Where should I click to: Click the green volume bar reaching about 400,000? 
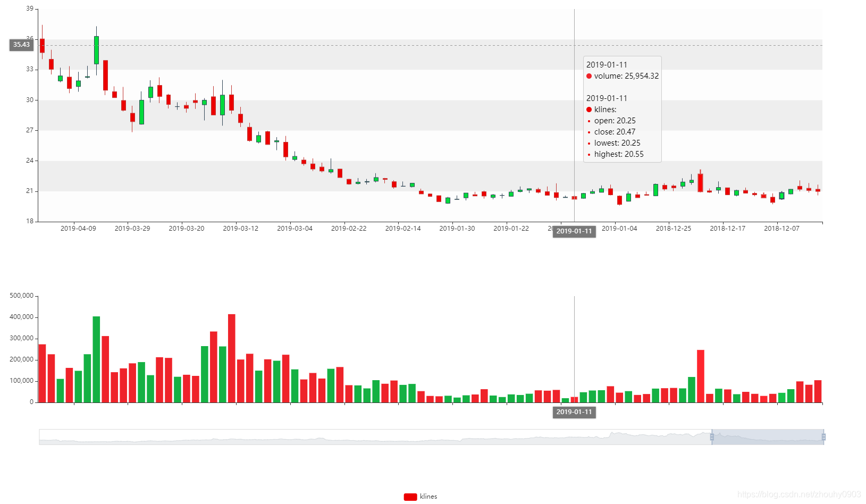click(96, 359)
